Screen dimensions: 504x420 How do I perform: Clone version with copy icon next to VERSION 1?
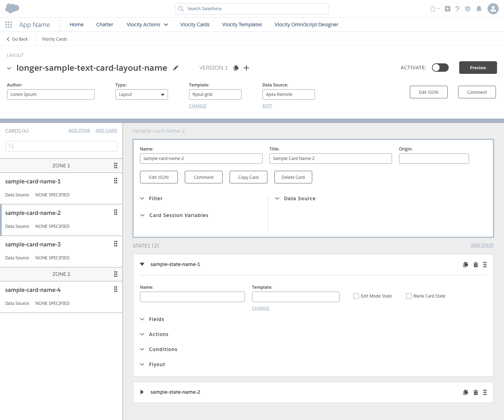point(236,68)
